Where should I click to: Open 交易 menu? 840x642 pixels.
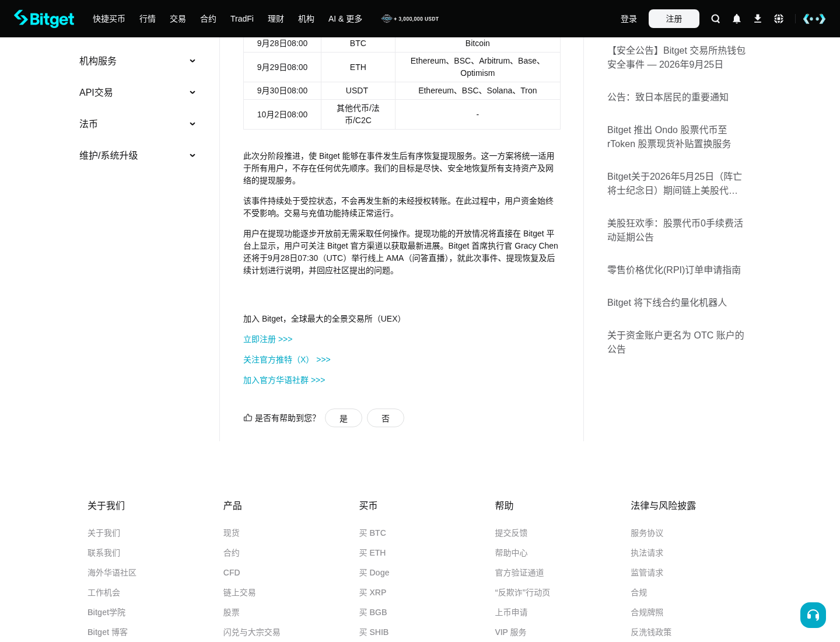[178, 19]
